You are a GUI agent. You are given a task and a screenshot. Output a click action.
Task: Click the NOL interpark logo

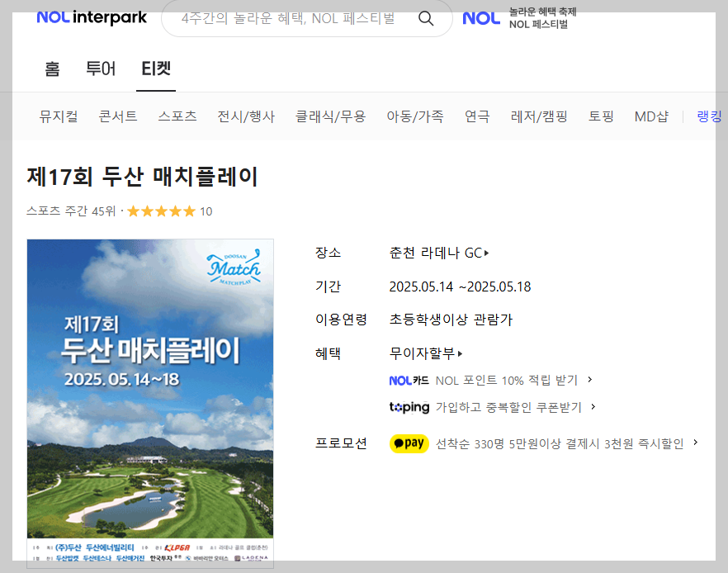pyautogui.click(x=92, y=17)
